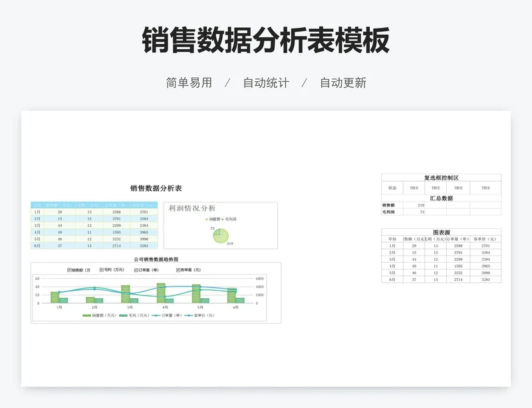The width and height of the screenshot is (532, 408).
Task: Select the 年份 header in 图表源 table
Action: [392, 239]
